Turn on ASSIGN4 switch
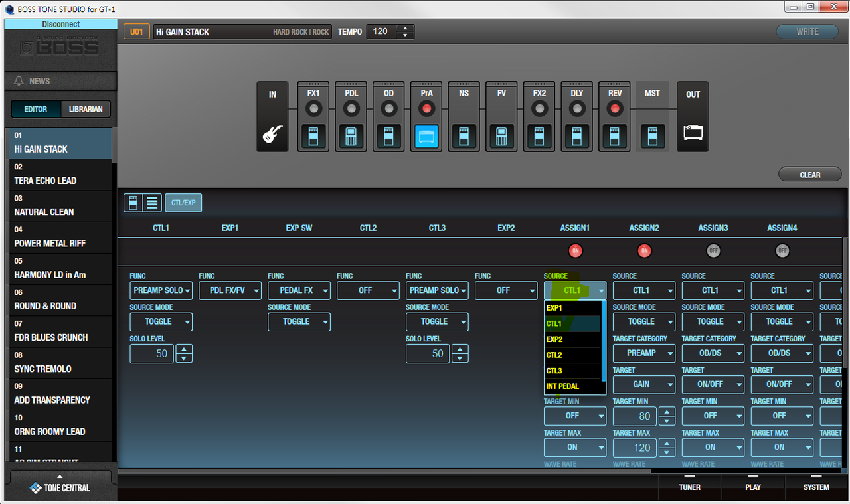 [x=782, y=251]
